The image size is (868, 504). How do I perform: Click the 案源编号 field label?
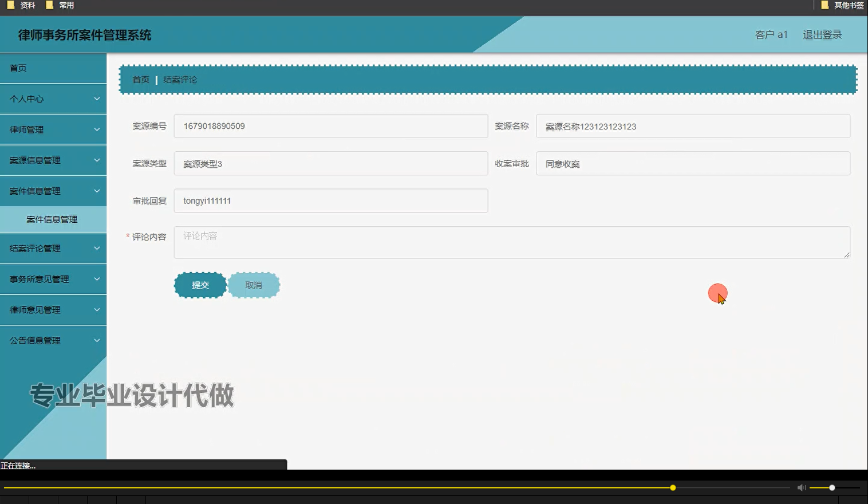click(149, 126)
